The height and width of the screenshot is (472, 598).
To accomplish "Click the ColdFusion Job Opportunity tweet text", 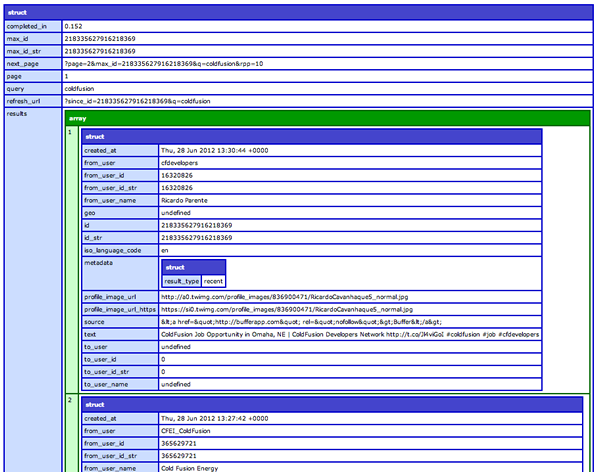I will coord(350,335).
